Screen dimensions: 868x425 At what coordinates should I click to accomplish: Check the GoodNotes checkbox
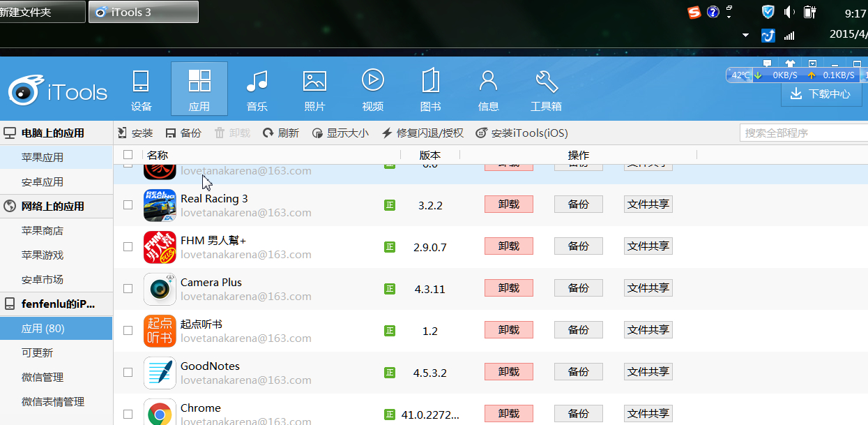(128, 372)
